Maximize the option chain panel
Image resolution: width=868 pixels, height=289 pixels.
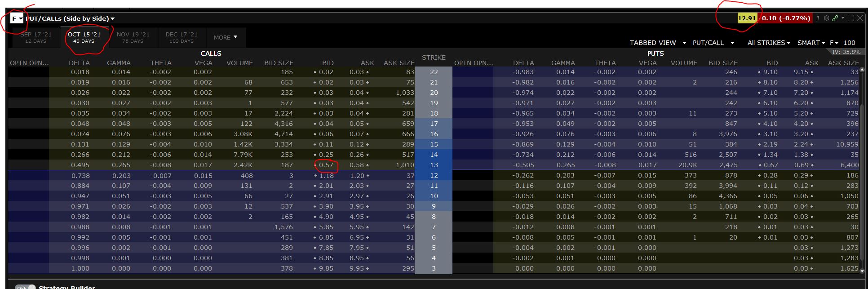coord(850,18)
